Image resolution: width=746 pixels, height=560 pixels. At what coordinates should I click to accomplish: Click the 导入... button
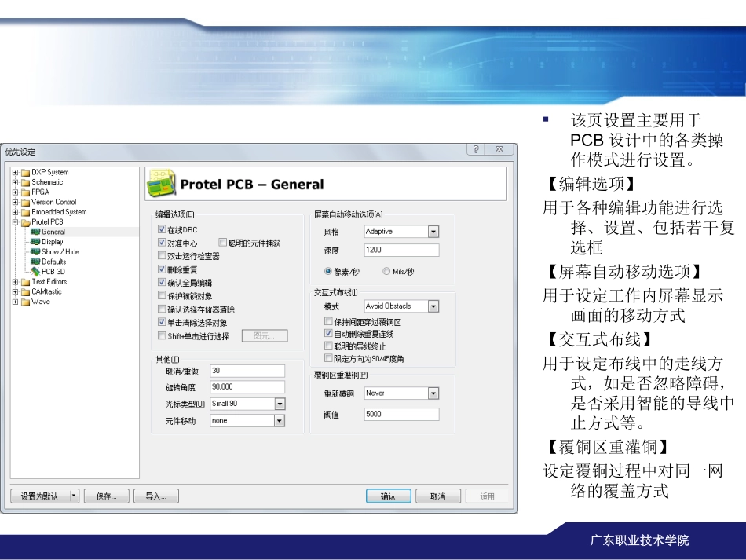[x=156, y=496]
